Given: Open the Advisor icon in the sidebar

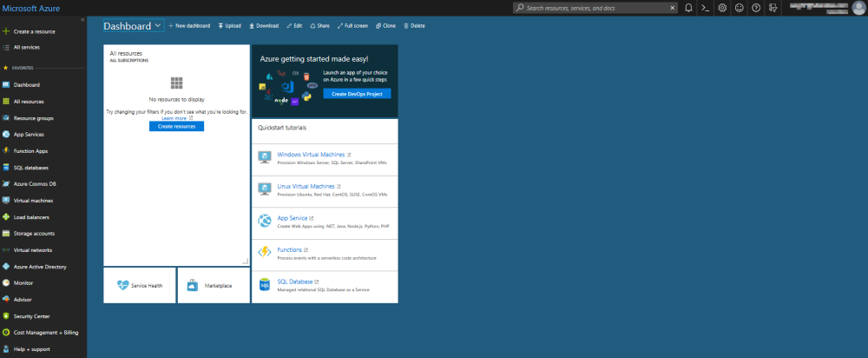Looking at the screenshot, I should 6,299.
